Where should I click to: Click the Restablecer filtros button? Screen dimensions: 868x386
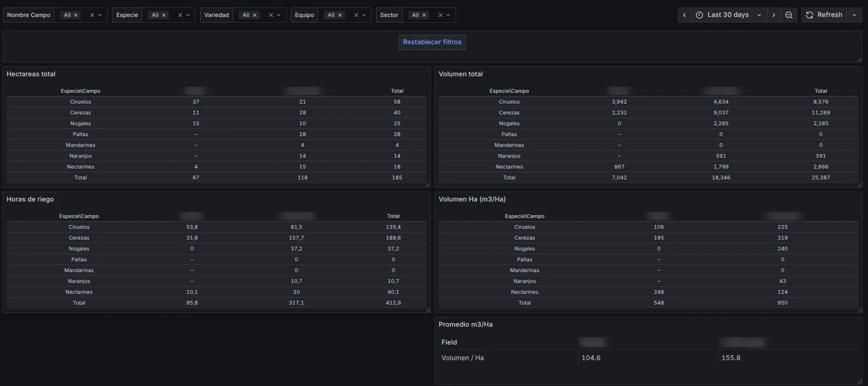[x=432, y=42]
